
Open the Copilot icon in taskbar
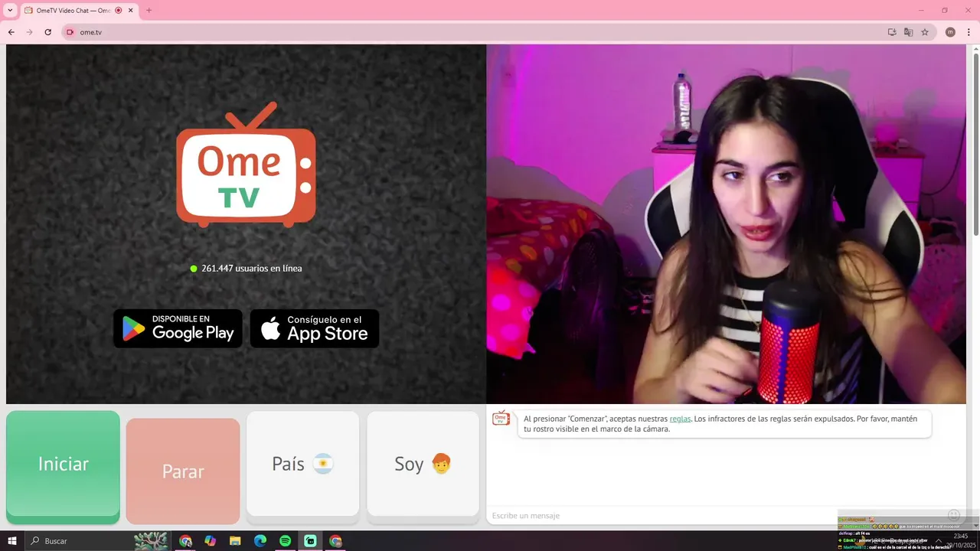(x=211, y=541)
